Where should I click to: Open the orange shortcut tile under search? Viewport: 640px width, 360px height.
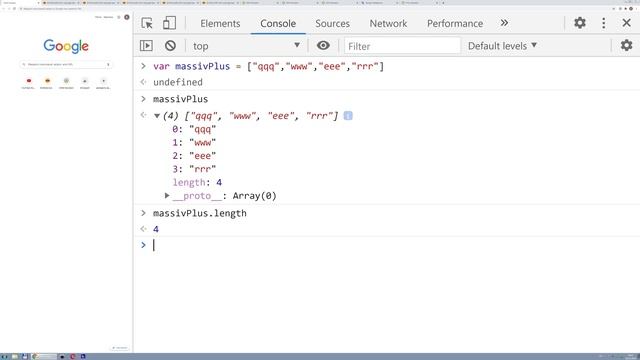pyautogui.click(x=47, y=81)
